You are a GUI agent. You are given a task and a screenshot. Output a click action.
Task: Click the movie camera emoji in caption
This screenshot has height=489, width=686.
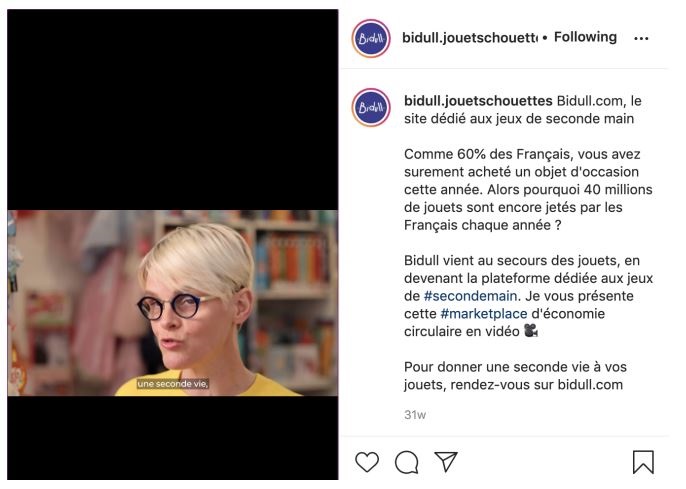coord(531,331)
